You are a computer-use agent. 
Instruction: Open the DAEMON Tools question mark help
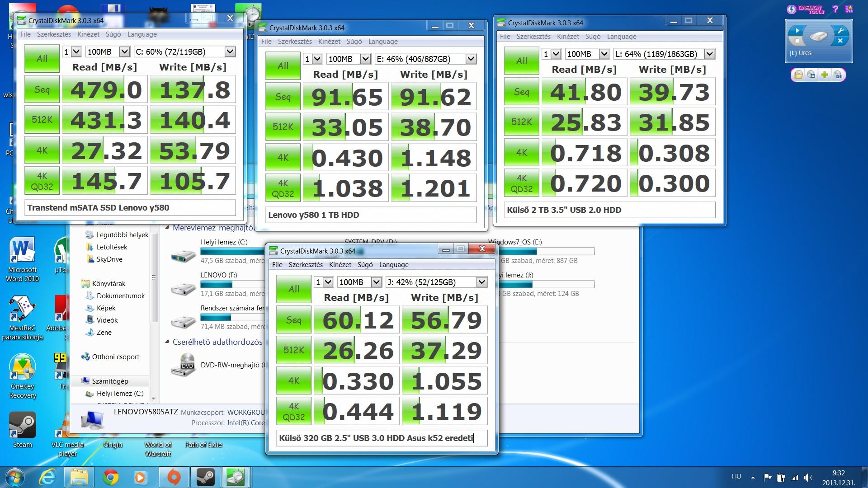(835, 9)
